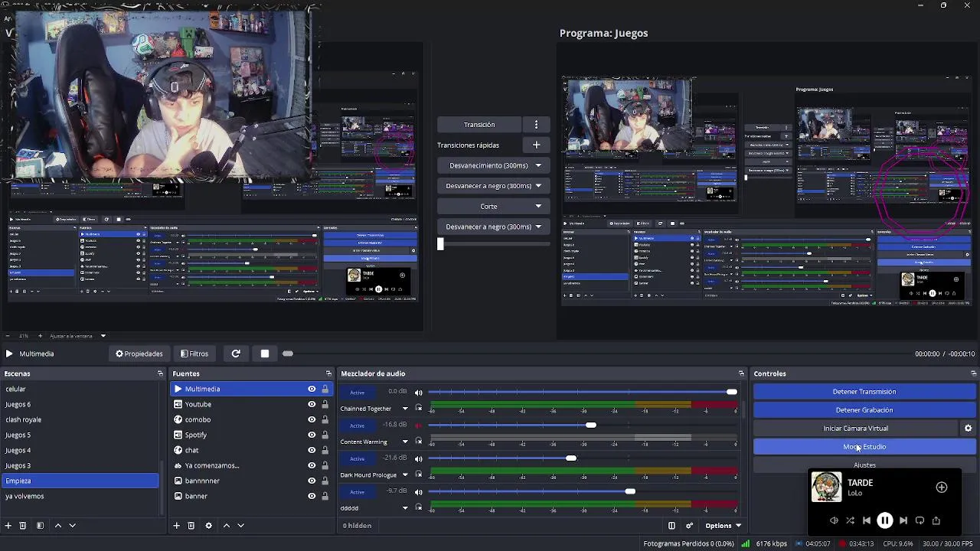Open scene filters icon in Escenas toolbar
The width and height of the screenshot is (980, 551).
(40, 526)
